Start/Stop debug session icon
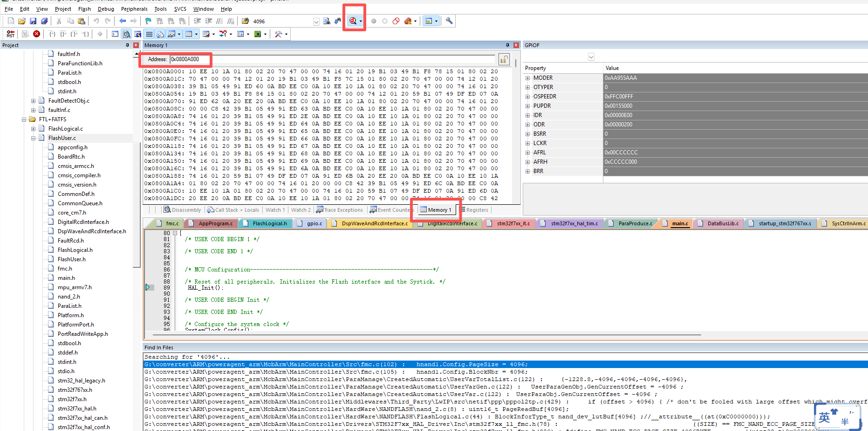 coord(353,21)
